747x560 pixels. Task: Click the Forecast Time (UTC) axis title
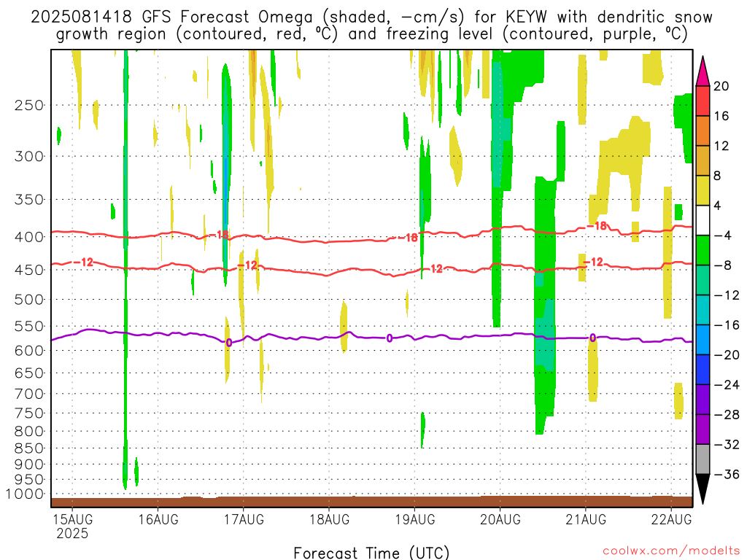pos(371,553)
